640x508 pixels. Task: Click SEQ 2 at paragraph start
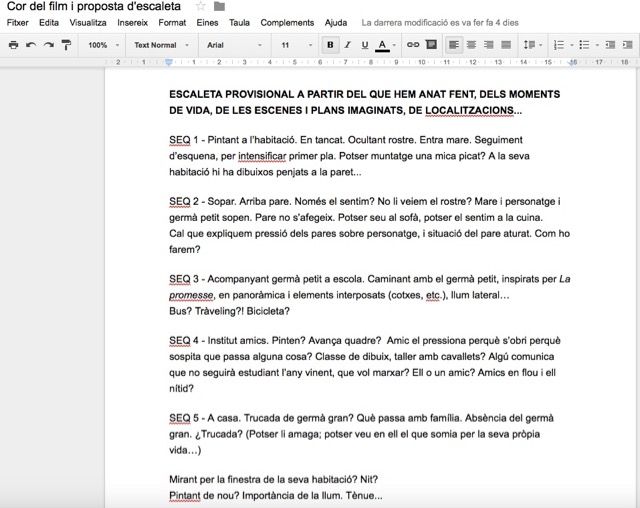point(184,202)
